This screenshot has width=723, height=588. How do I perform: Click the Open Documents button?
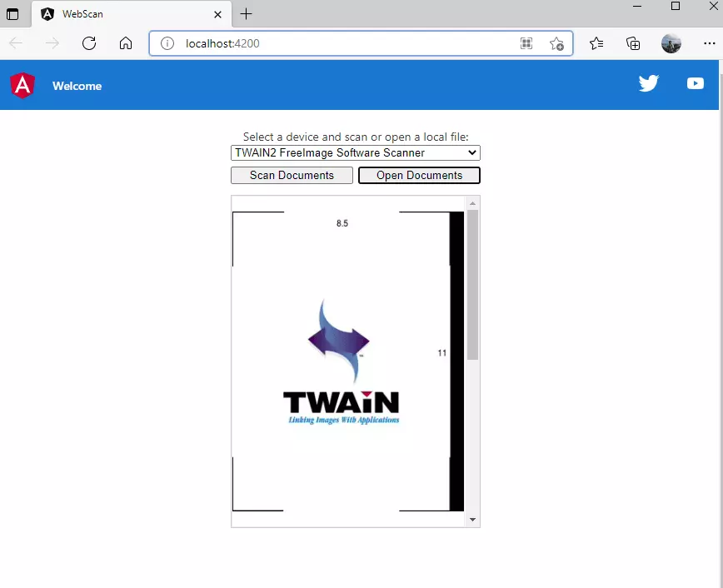pos(419,175)
